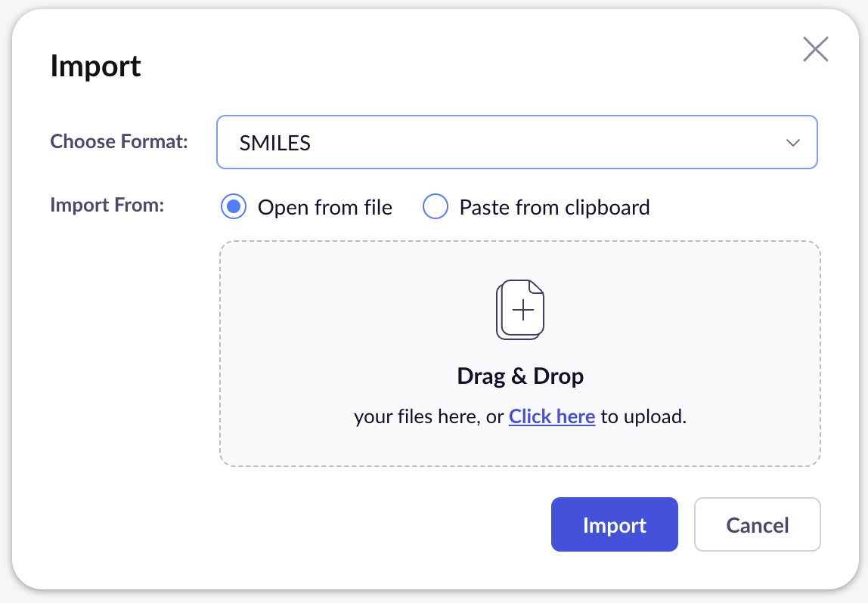
Task: Select the "Open from file" radio button
Action: (x=234, y=206)
